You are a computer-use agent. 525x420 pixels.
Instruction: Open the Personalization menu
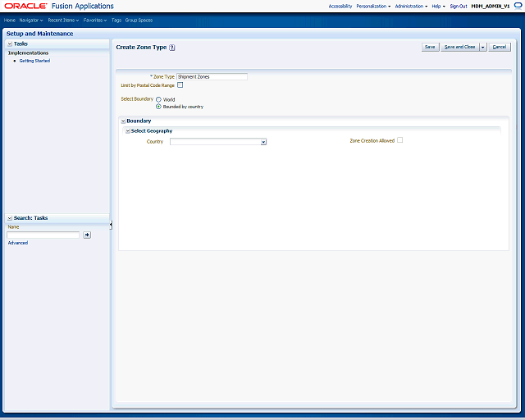(373, 6)
